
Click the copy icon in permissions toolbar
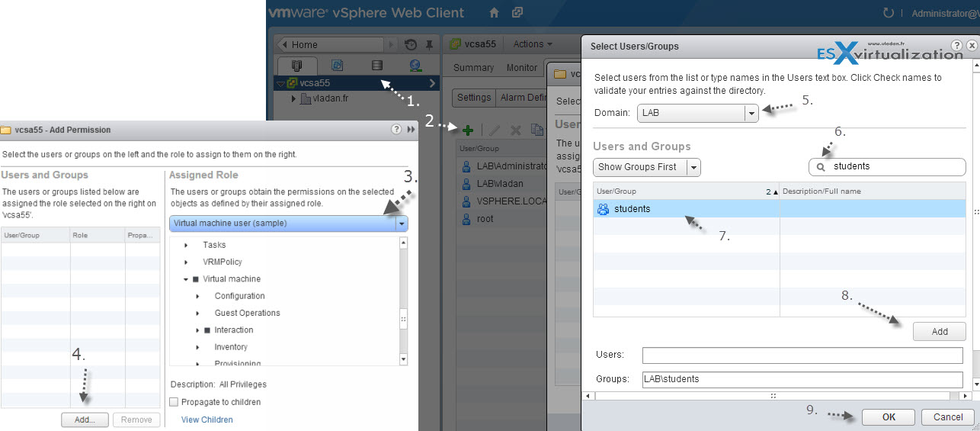[537, 130]
